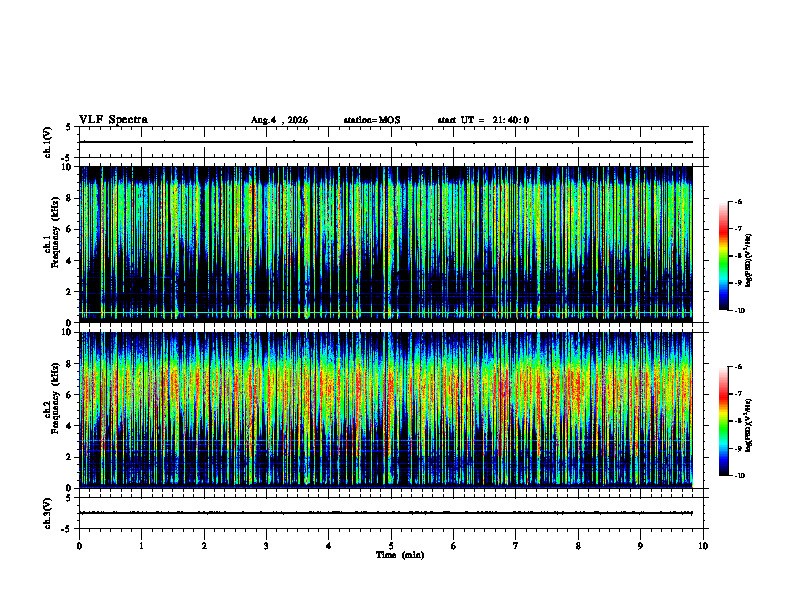Click the time axis tick label "0"
792x612 pixels.
pos(79,546)
